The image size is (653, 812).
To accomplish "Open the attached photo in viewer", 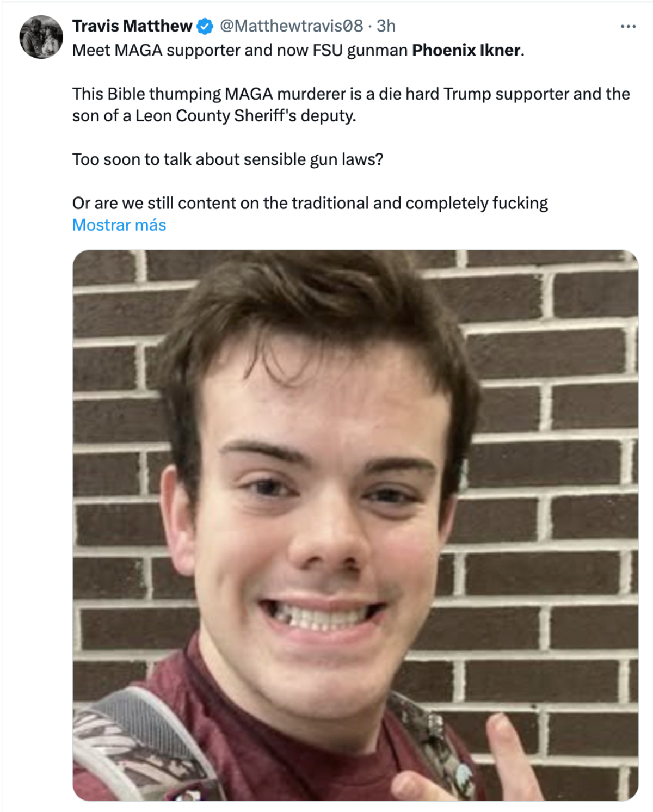I will [x=355, y=525].
